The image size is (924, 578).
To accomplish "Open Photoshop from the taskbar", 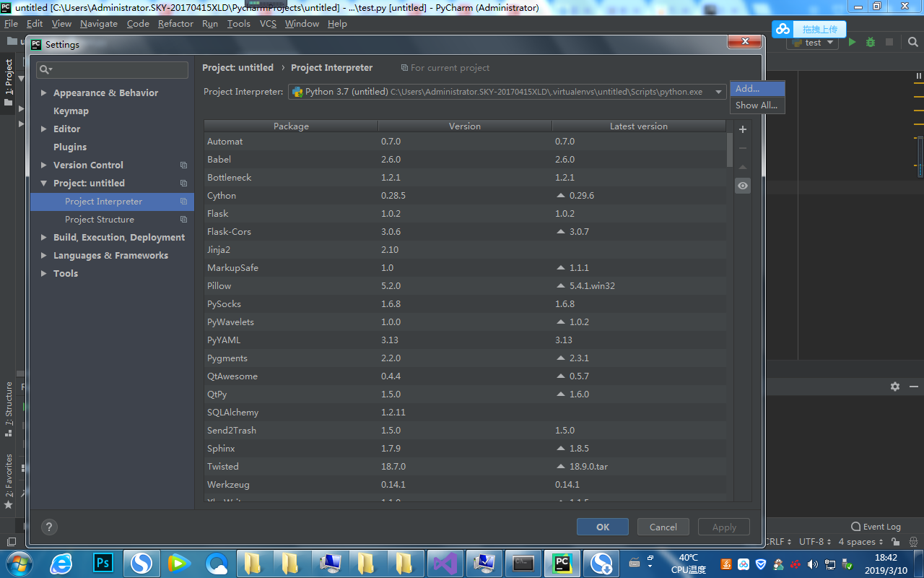I will [x=103, y=563].
